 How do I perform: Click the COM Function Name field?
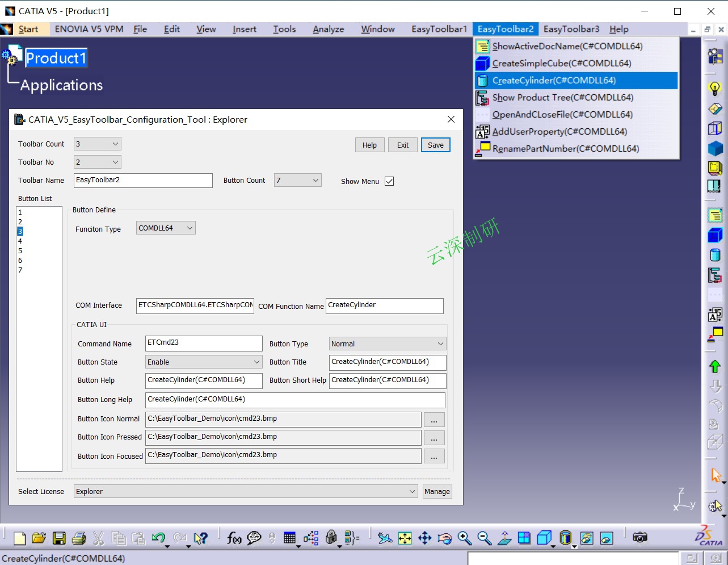point(385,305)
